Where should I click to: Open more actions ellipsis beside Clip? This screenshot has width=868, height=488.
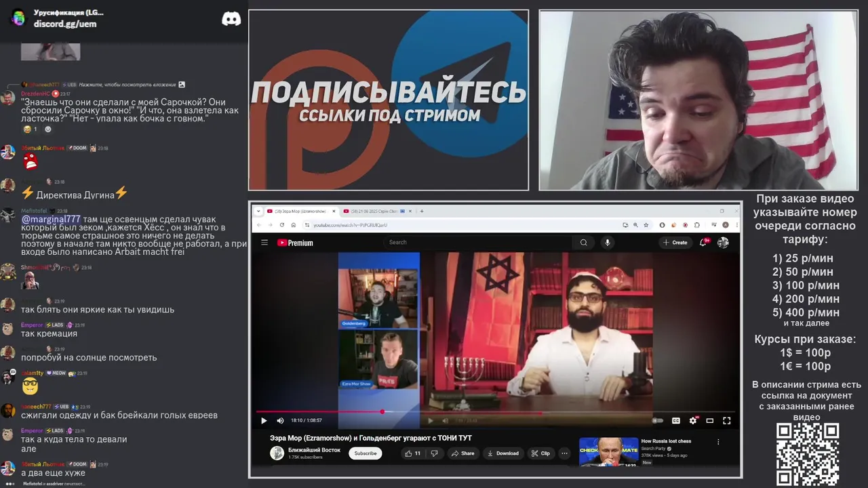tap(564, 453)
